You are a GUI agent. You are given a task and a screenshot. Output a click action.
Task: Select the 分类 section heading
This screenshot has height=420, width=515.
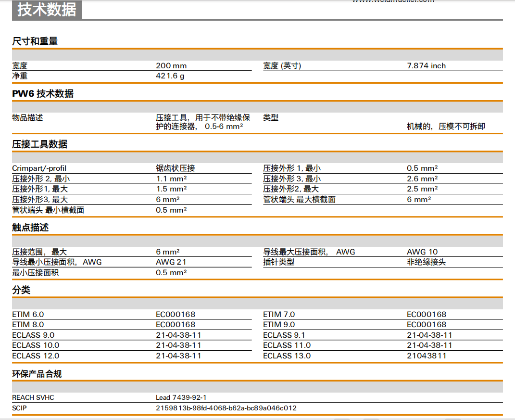click(x=21, y=290)
